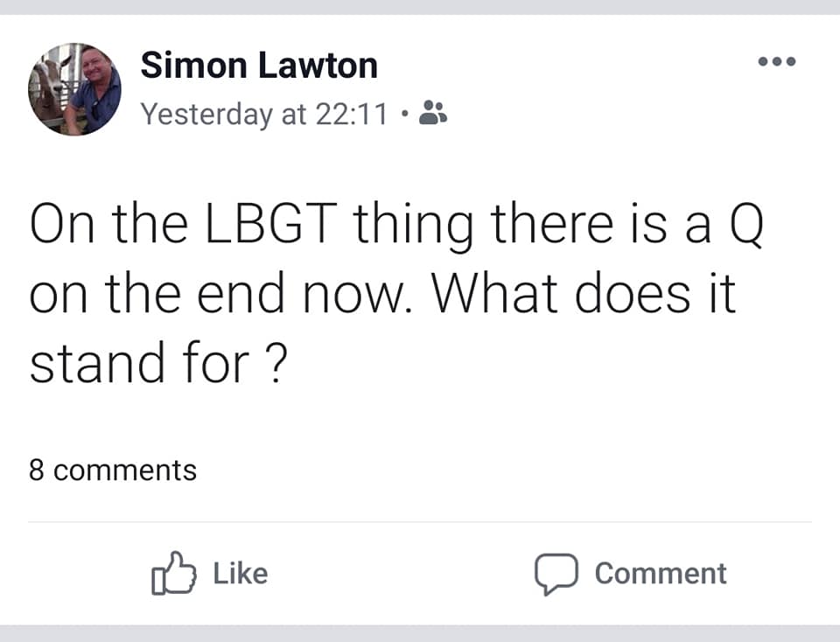Click the 'What does it' line of post
Screen dimensions: 840x642
(x=584, y=293)
